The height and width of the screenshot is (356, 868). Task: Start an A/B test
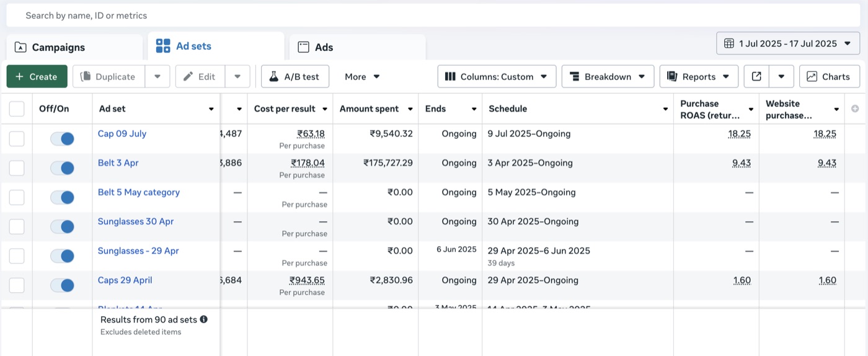coord(295,76)
